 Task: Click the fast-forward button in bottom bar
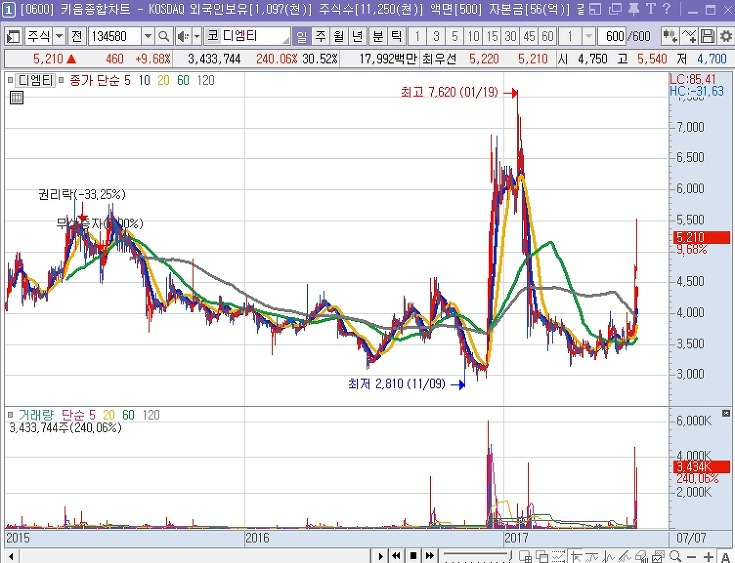(x=429, y=556)
